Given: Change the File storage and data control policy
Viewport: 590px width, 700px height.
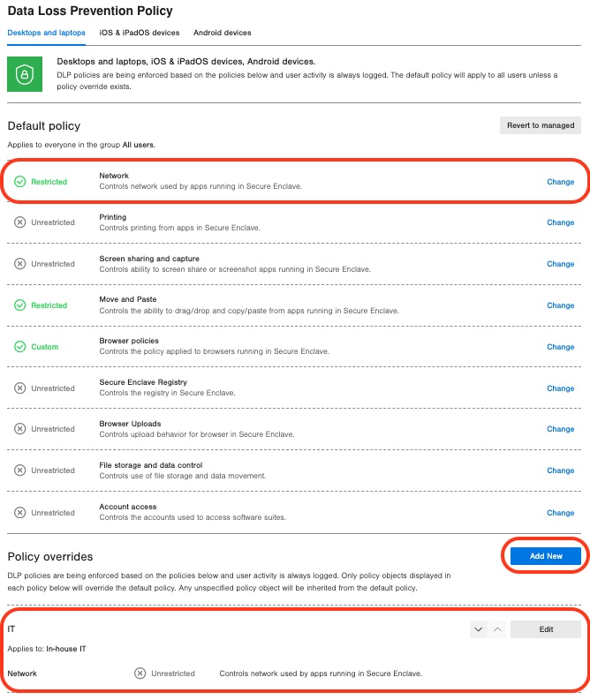Looking at the screenshot, I should click(x=560, y=470).
